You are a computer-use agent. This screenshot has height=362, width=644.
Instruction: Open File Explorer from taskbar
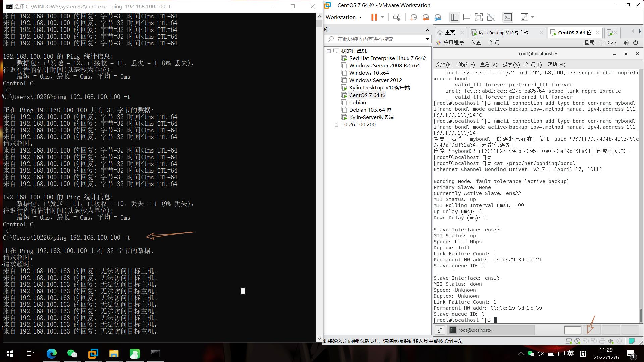coord(114,353)
